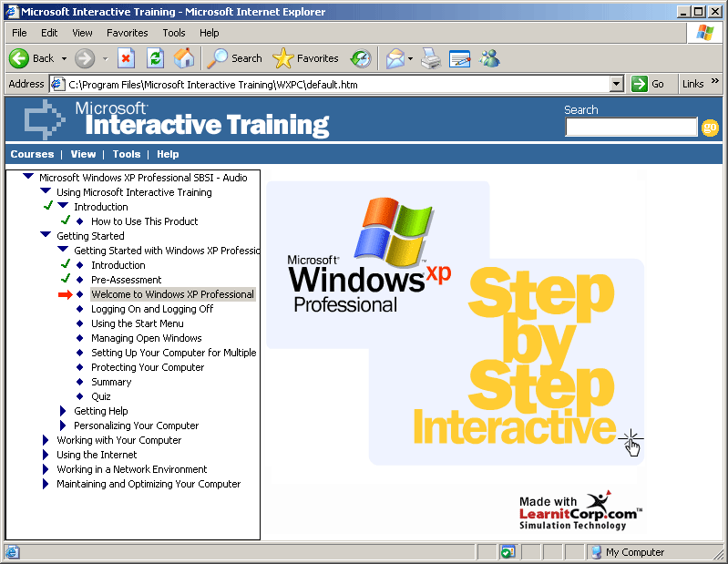Collapse the Getting Started section
The image size is (728, 564).
(x=46, y=234)
